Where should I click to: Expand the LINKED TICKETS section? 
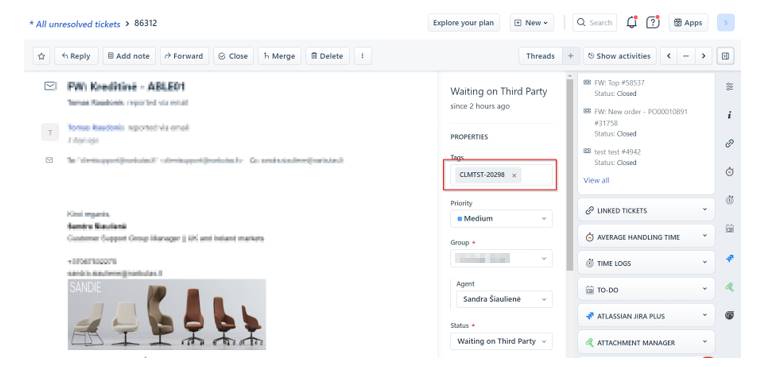[x=646, y=210]
